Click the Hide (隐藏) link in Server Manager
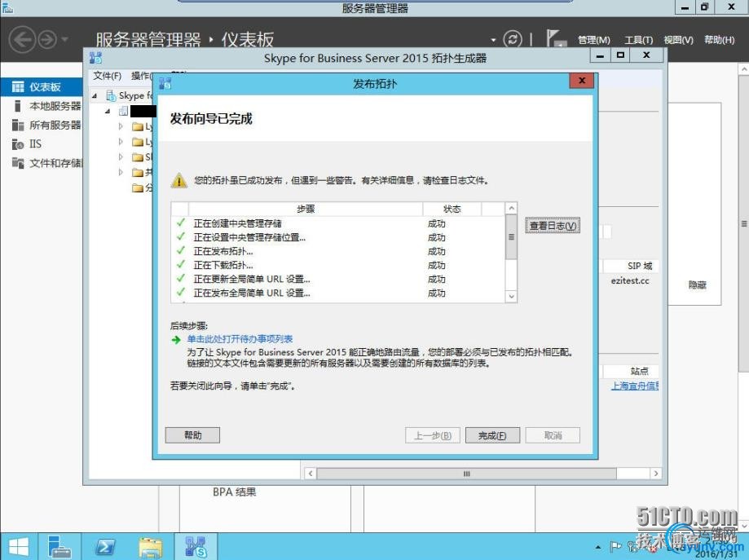Viewport: 749px width, 560px height. click(x=698, y=285)
